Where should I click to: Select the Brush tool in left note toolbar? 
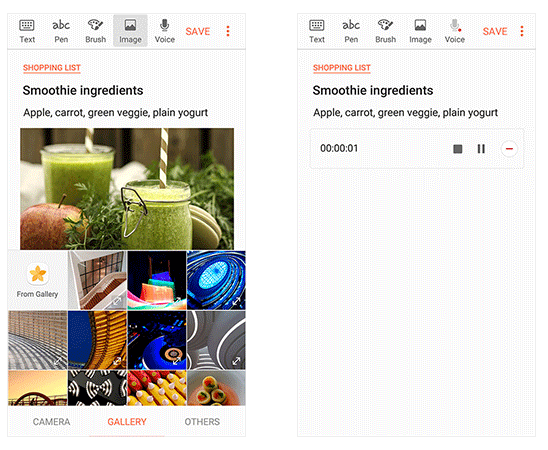click(x=95, y=31)
